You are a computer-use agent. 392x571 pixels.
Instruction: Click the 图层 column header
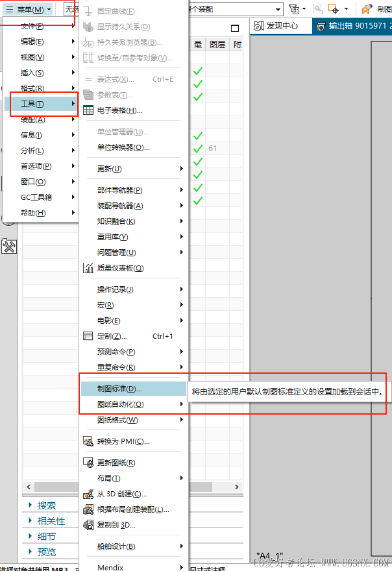pos(217,44)
